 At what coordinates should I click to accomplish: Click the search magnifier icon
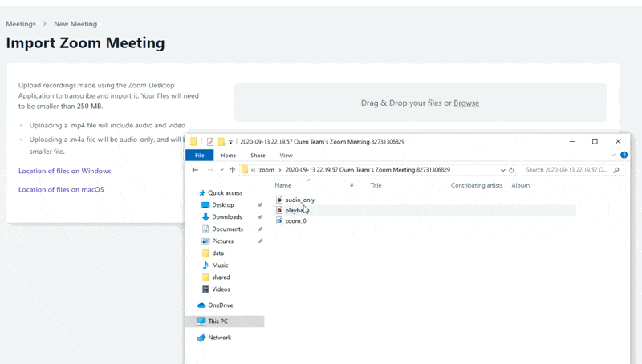click(616, 170)
